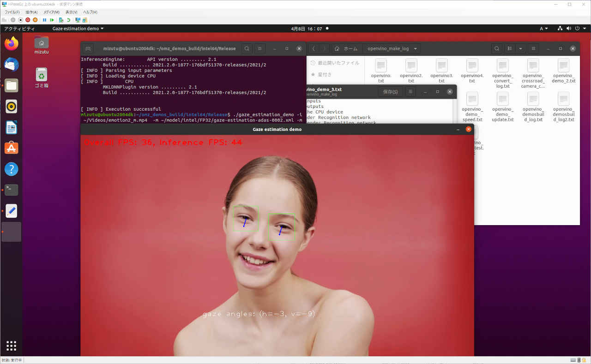
Task: Click the clock 4月8日 16:07
Action: pyautogui.click(x=307, y=29)
